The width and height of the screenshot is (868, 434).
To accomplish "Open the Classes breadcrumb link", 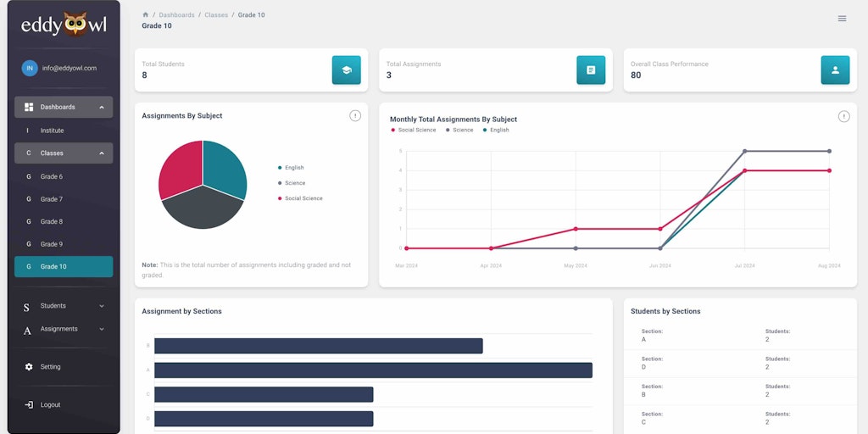I will click(x=216, y=15).
